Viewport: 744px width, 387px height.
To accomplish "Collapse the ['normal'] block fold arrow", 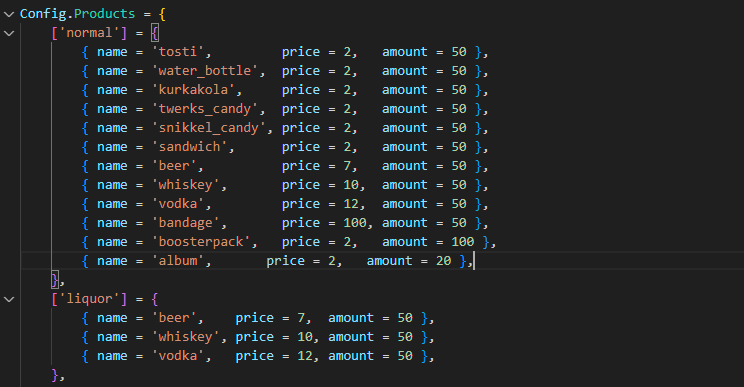I will (9, 33).
